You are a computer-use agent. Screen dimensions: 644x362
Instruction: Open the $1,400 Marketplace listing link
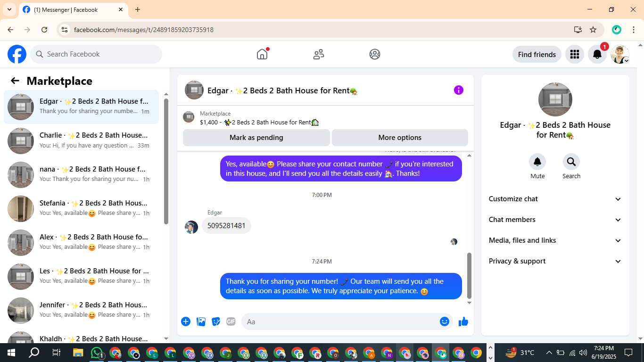(259, 122)
